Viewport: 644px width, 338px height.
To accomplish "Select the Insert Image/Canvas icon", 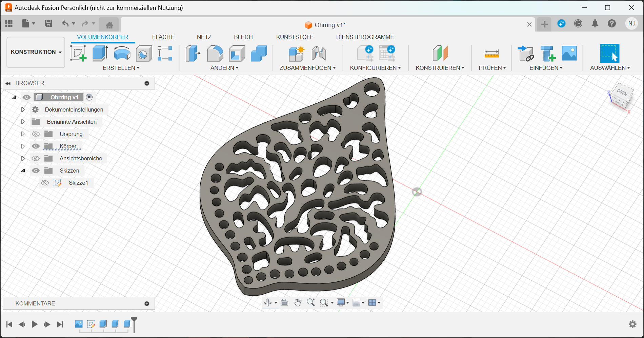I will coord(569,53).
